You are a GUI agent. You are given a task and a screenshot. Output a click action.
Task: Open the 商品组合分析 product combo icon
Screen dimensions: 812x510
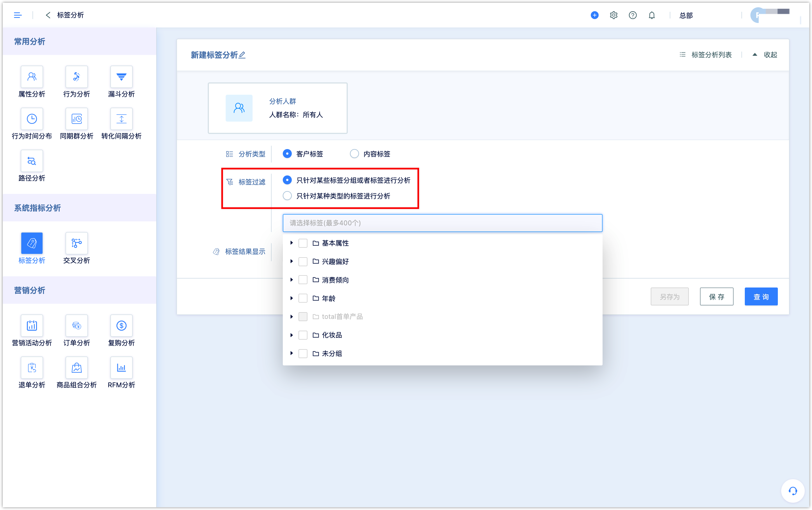pos(76,368)
